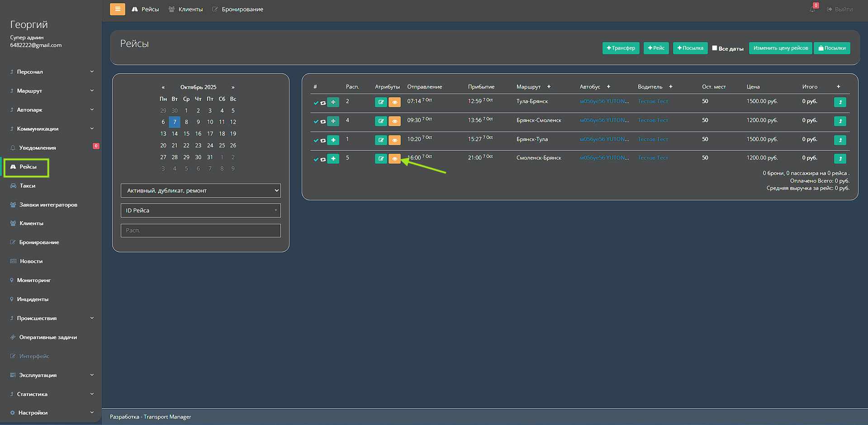Open the notification bell in top bar
Viewport: 868px width, 425px height.
click(x=812, y=9)
